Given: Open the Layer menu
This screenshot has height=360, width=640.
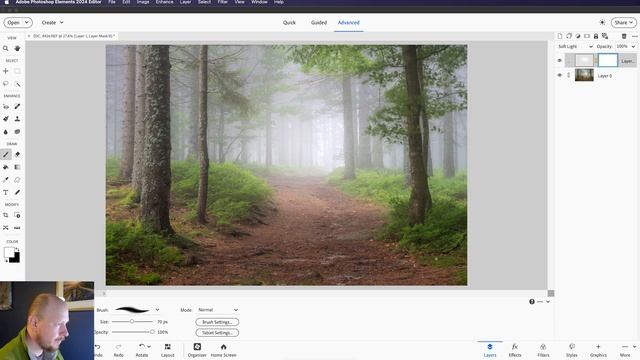Looking at the screenshot, I should point(185,2).
